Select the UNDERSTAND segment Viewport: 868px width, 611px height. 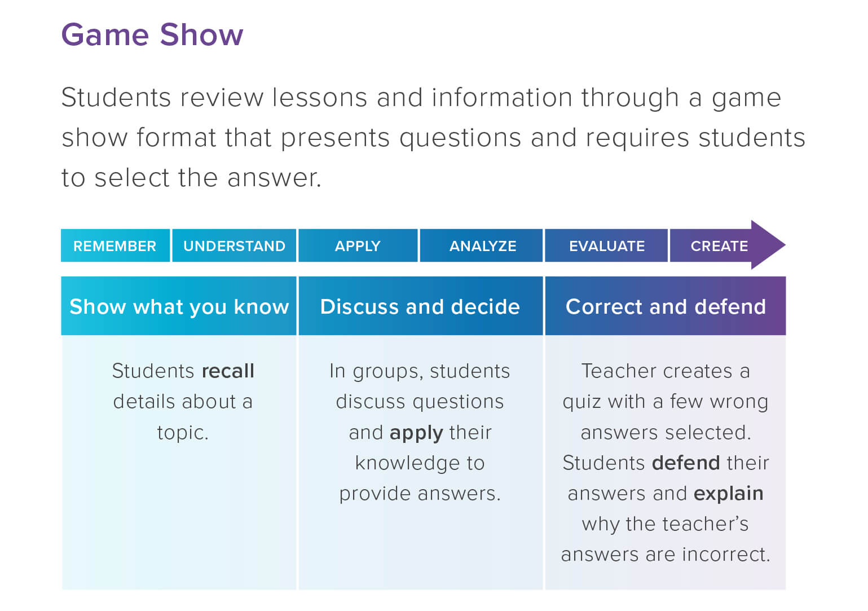[x=234, y=246]
